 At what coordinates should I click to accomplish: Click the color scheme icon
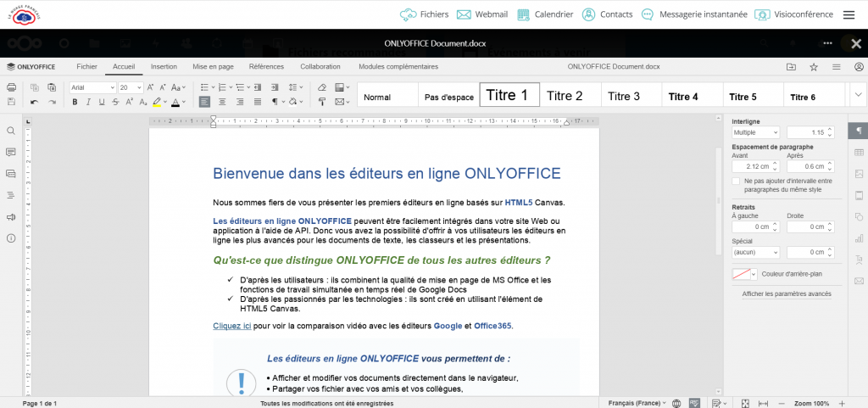[x=340, y=87]
